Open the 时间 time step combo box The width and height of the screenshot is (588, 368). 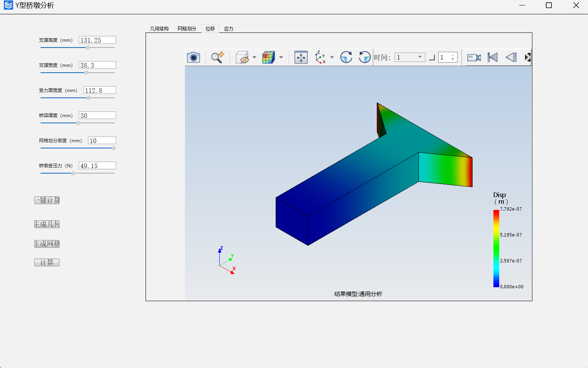[410, 57]
